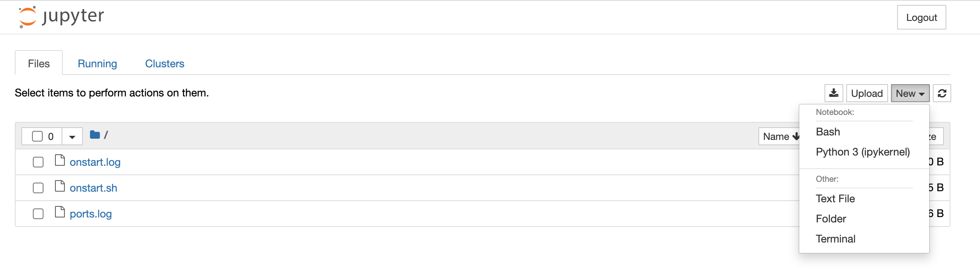Tick the onstart.sh checkbox
Viewport: 980px width, 270px height.
(x=38, y=188)
